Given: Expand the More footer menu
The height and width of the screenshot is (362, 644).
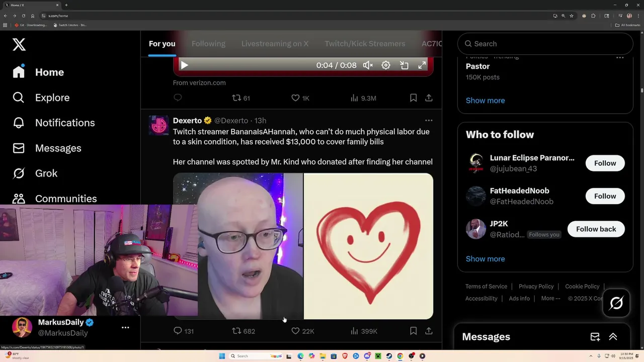Looking at the screenshot, I should tap(550, 298).
